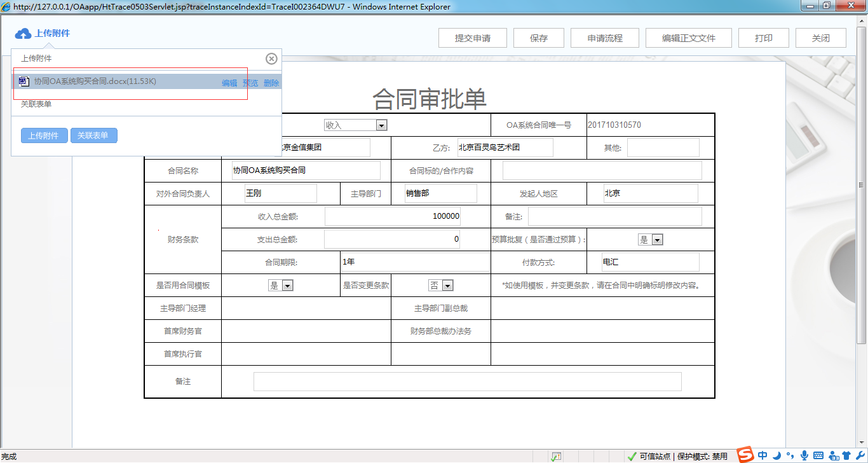Click the Word document icon beside the attachment
Image resolution: width=868 pixels, height=463 pixels.
[24, 82]
